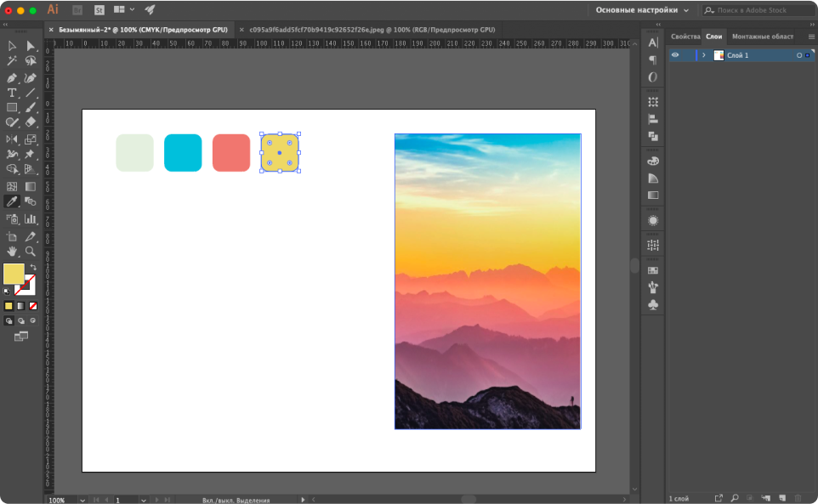
Task: Select the Curvature tool
Action: pyautogui.click(x=31, y=78)
